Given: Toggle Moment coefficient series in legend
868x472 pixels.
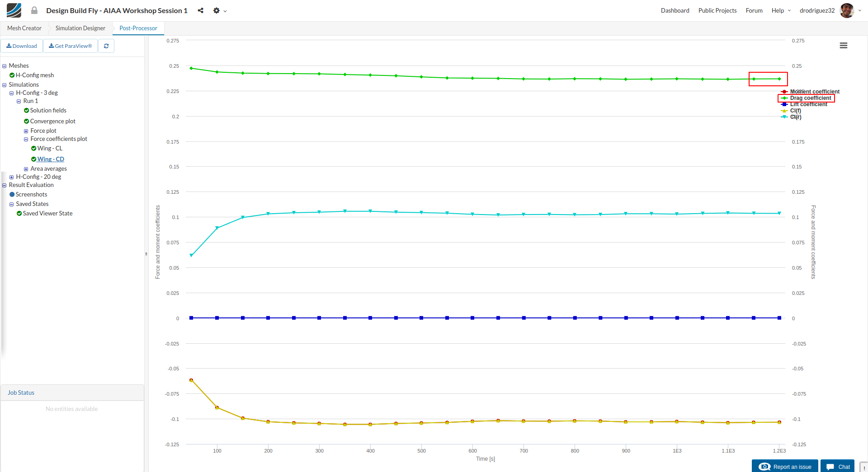Looking at the screenshot, I should pos(810,92).
